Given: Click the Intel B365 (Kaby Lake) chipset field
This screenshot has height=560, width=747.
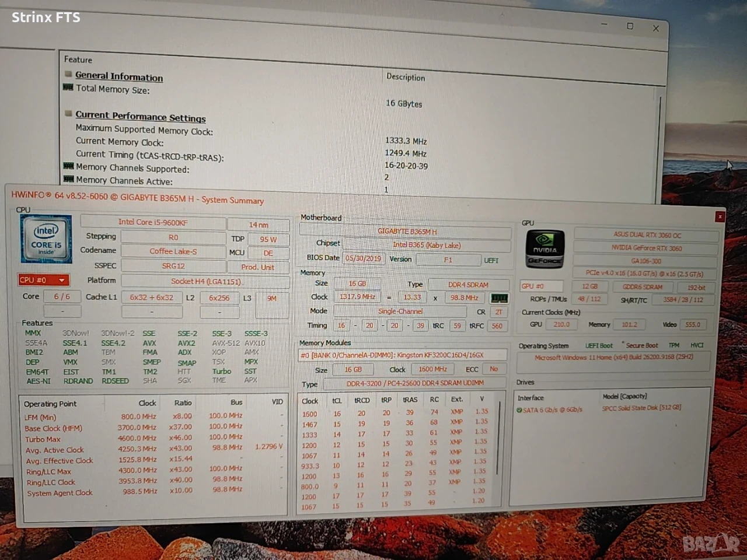Looking at the screenshot, I should coord(427,246).
